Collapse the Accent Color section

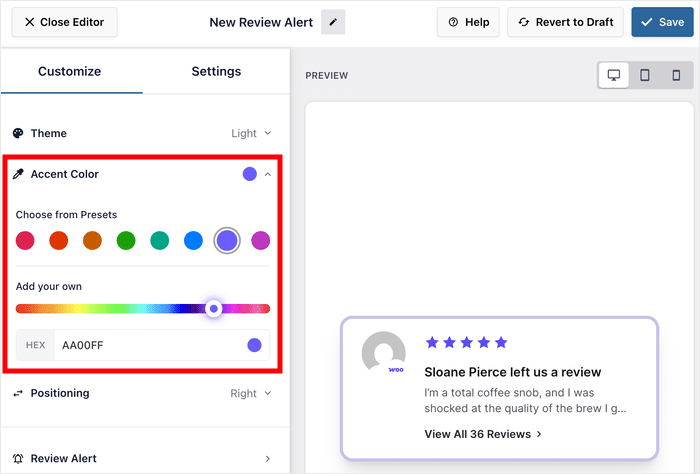coord(267,174)
